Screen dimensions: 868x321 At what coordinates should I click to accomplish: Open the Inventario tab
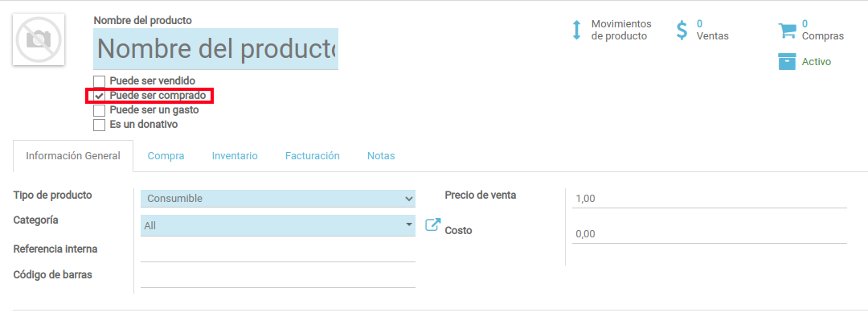click(235, 156)
